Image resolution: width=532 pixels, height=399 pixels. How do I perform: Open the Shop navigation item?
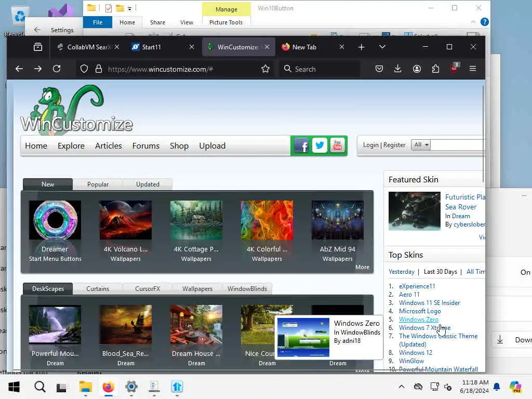(x=179, y=145)
